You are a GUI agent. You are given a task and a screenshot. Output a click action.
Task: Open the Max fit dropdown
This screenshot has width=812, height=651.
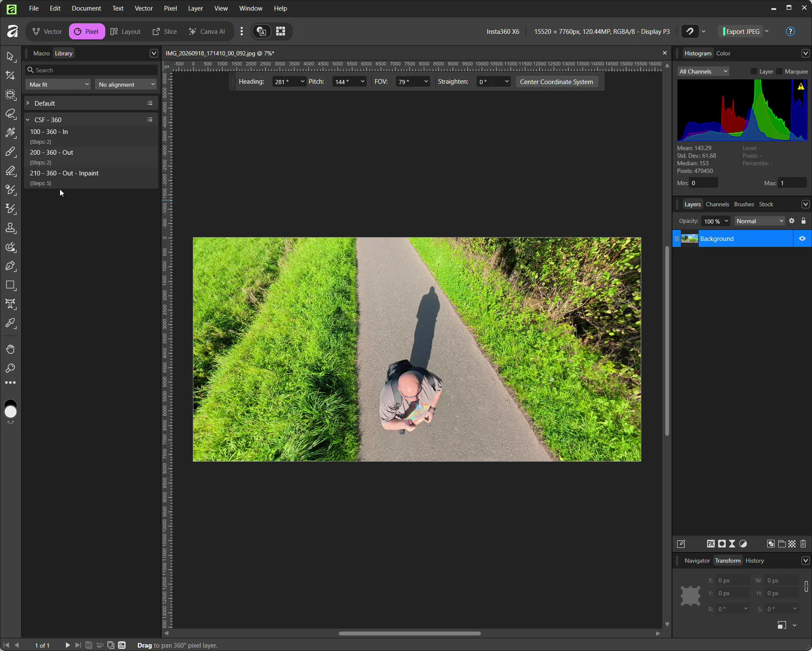click(x=58, y=85)
